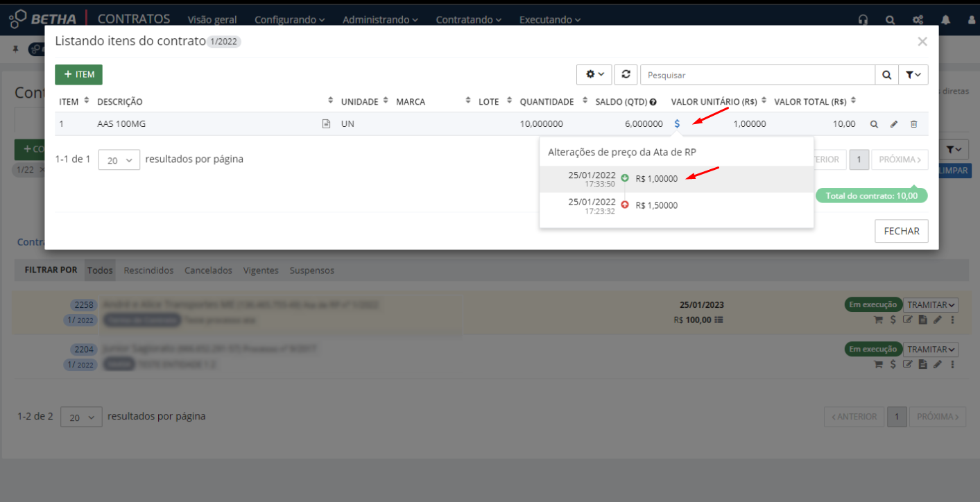Change results per page dropdown in the dialog
This screenshot has height=502, width=980.
(x=119, y=159)
